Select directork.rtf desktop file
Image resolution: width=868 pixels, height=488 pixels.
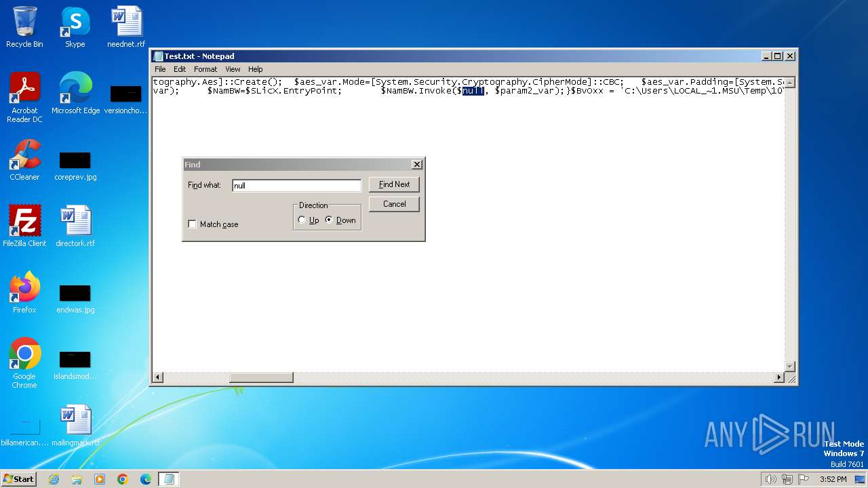pyautogui.click(x=75, y=226)
